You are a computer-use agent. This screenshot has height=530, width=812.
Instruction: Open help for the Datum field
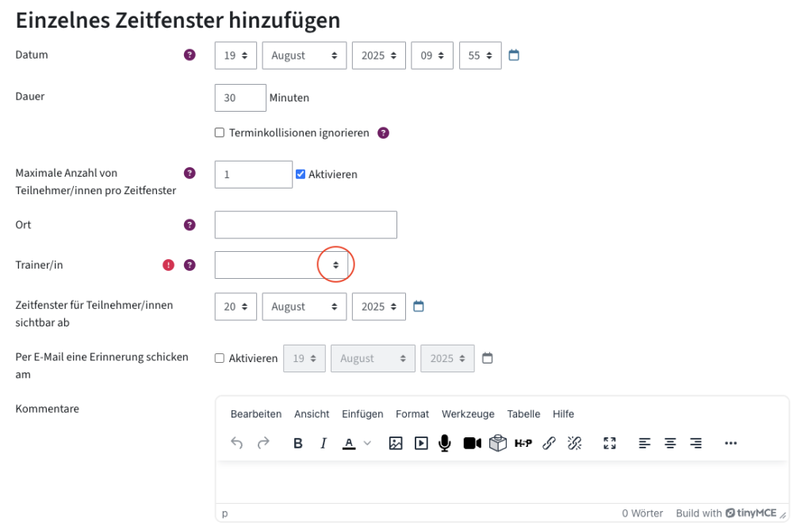coord(190,55)
